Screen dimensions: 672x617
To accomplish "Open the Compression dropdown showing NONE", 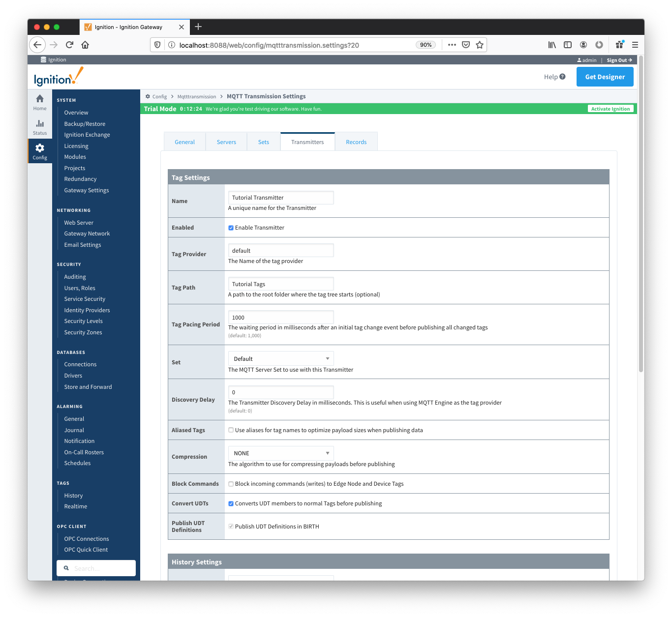I will click(281, 453).
